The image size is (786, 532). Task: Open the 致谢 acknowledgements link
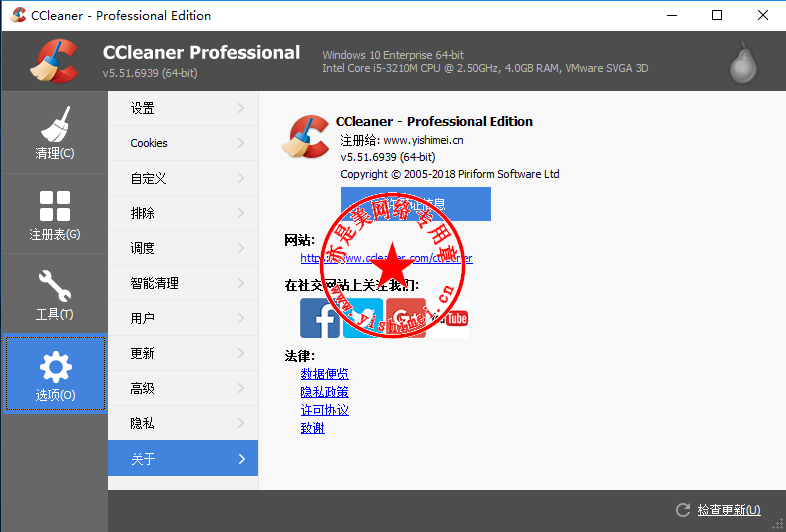point(312,428)
